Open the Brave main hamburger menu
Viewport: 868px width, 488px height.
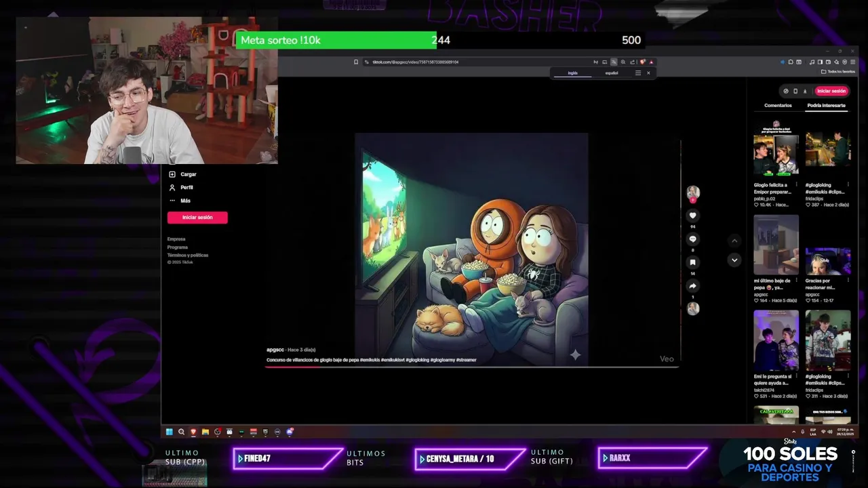(852, 62)
